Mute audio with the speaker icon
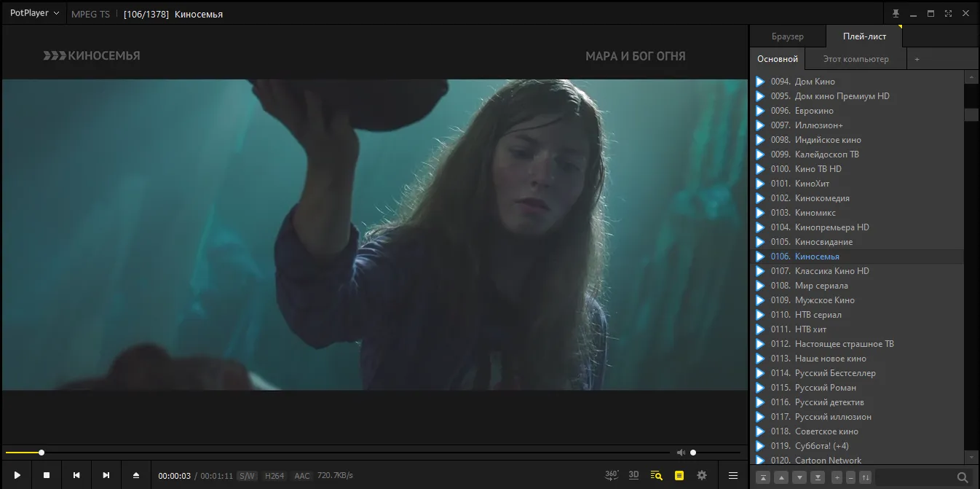Image resolution: width=980 pixels, height=489 pixels. pos(681,453)
